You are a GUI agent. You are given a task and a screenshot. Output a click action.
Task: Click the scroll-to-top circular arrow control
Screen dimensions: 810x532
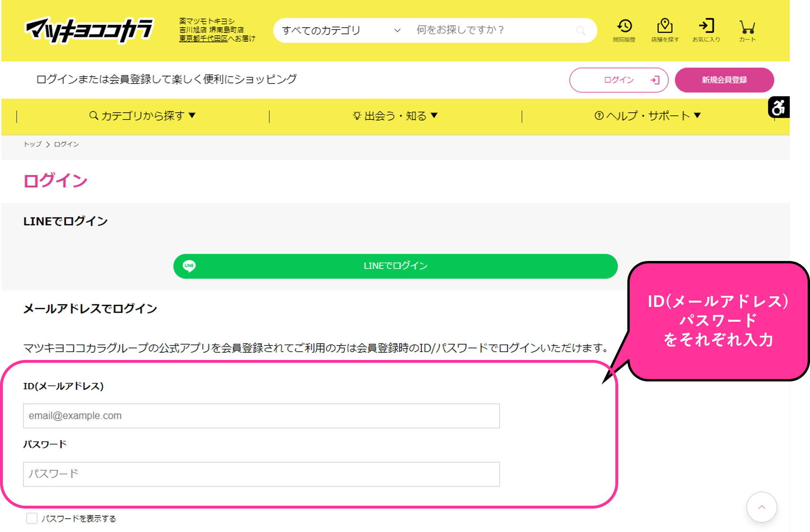(x=761, y=508)
